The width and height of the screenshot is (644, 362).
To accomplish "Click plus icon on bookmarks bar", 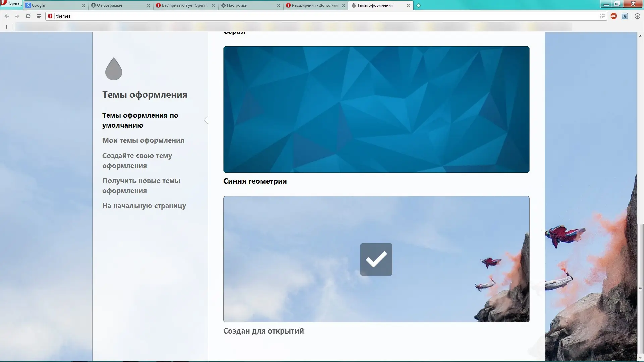I will coord(6,27).
